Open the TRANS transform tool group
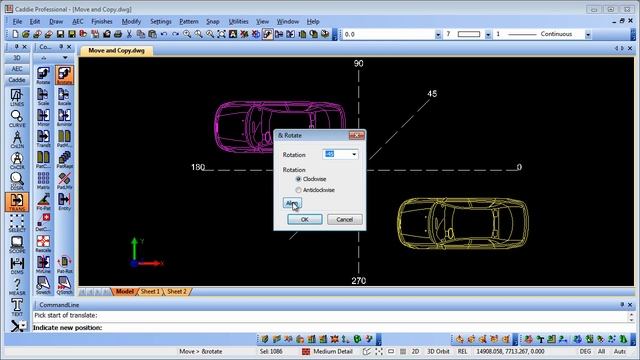This screenshot has height=360, width=640. [17, 202]
